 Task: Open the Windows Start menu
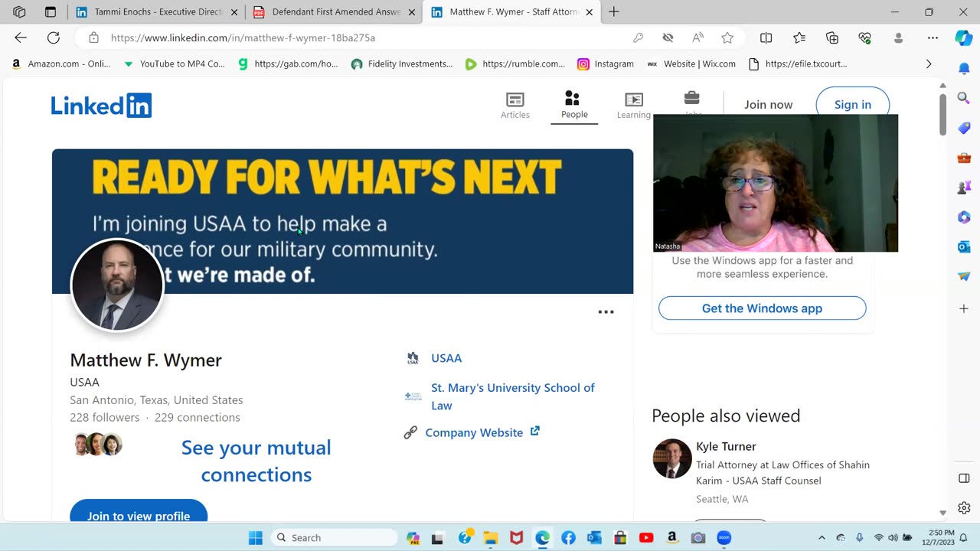[x=255, y=538]
